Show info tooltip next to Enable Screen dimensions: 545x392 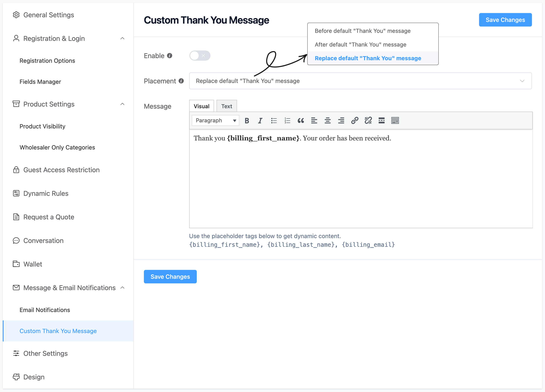[x=170, y=56]
